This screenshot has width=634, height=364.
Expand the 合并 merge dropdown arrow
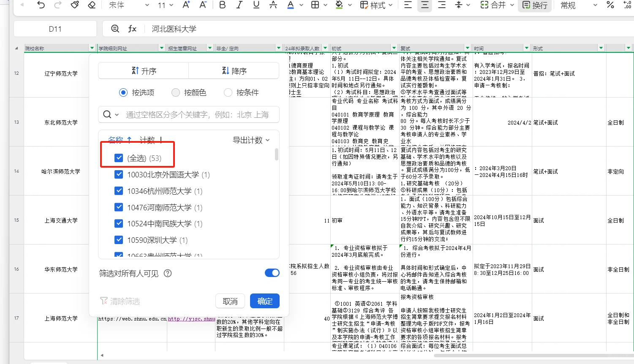point(512,5)
